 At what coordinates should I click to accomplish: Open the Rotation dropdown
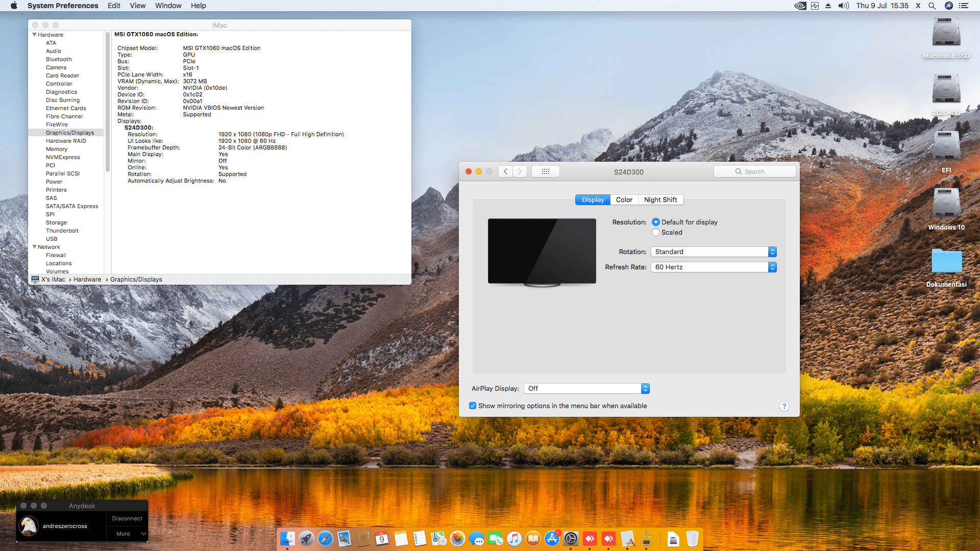714,252
